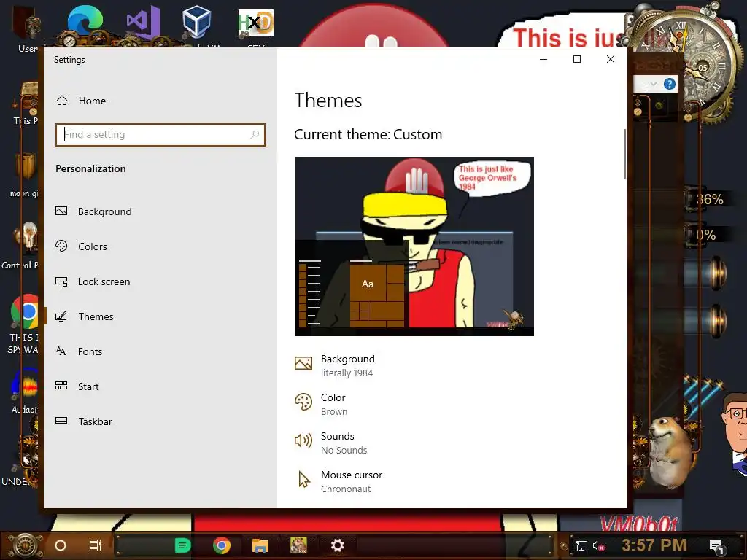Close the Settings window

(611, 59)
